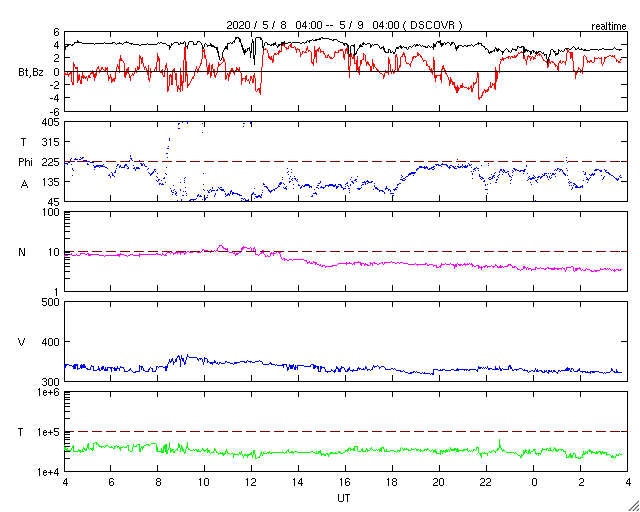Select the 'realtime' label
The image size is (640, 512).
(609, 27)
